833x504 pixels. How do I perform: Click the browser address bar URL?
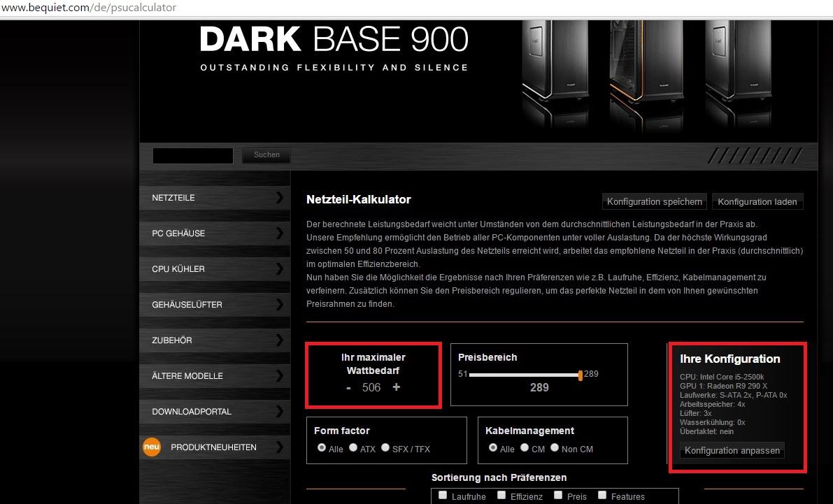[88, 8]
